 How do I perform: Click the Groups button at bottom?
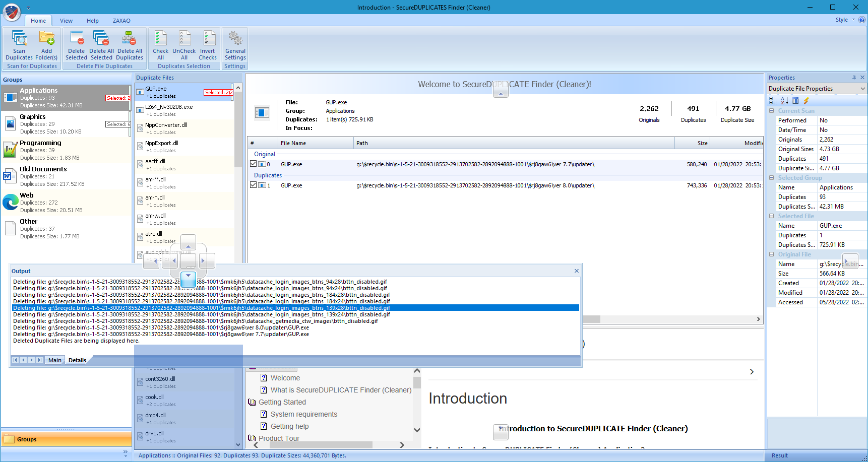(x=66, y=439)
